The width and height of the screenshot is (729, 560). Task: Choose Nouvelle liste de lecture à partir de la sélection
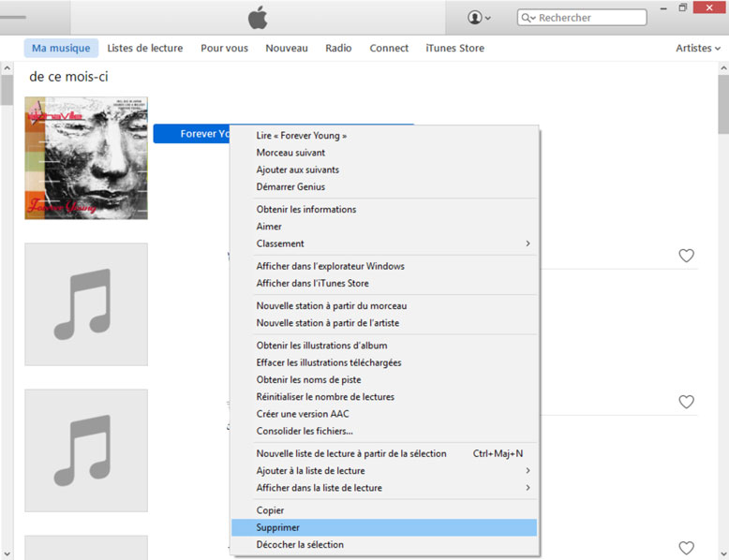[x=384, y=453]
